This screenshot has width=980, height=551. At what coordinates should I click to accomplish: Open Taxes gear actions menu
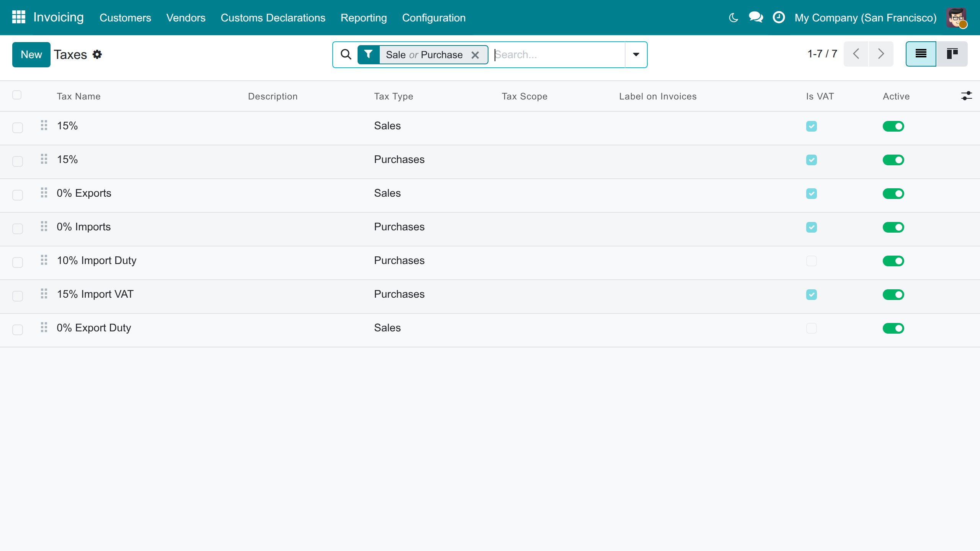pos(97,54)
